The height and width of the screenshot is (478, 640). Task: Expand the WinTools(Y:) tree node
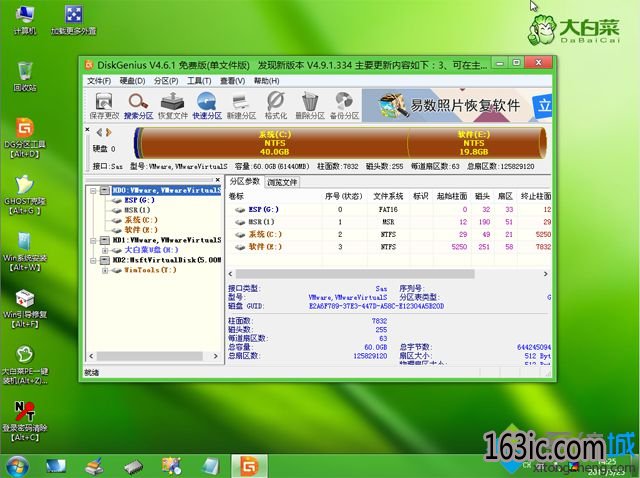click(104, 271)
